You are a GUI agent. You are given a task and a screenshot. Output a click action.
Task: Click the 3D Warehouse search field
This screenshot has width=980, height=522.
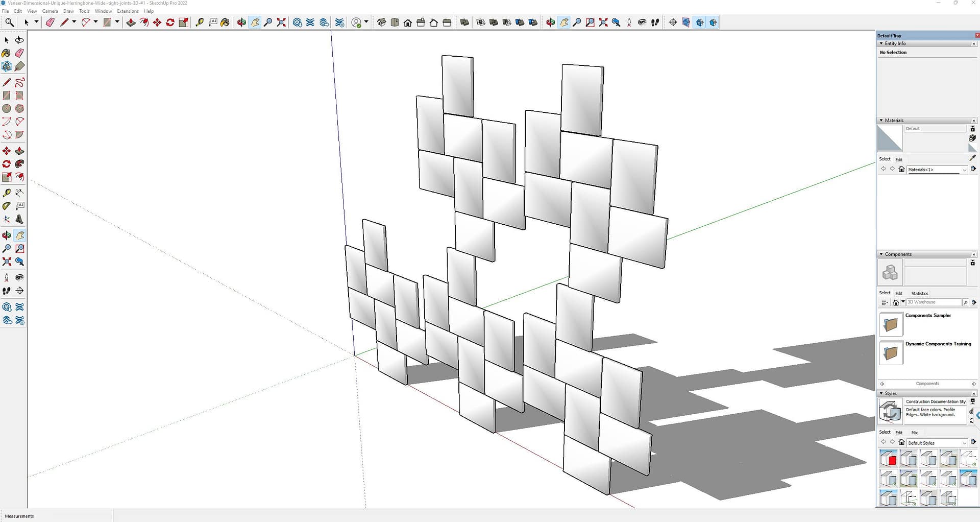(934, 302)
